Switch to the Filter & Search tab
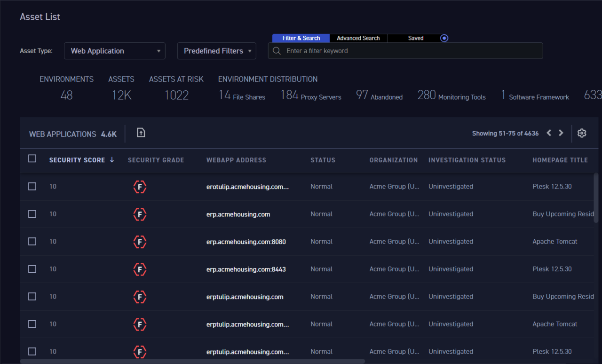 point(301,38)
